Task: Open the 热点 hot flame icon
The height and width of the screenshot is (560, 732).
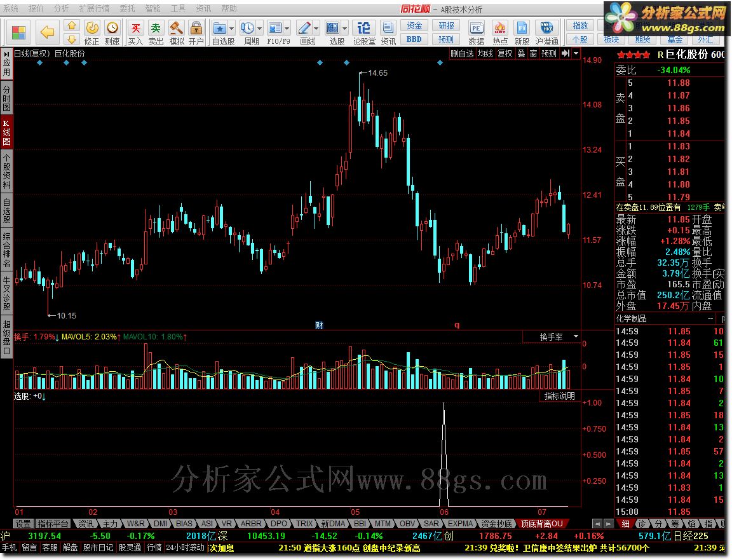Action: point(500,28)
